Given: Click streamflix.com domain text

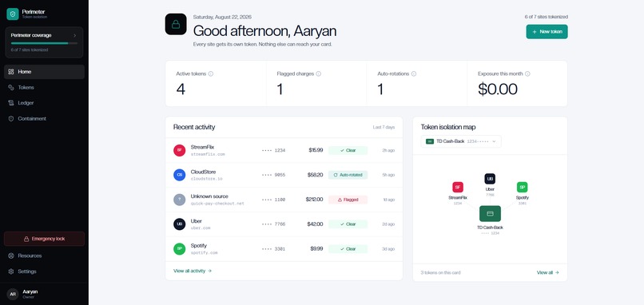Looking at the screenshot, I should point(208,154).
